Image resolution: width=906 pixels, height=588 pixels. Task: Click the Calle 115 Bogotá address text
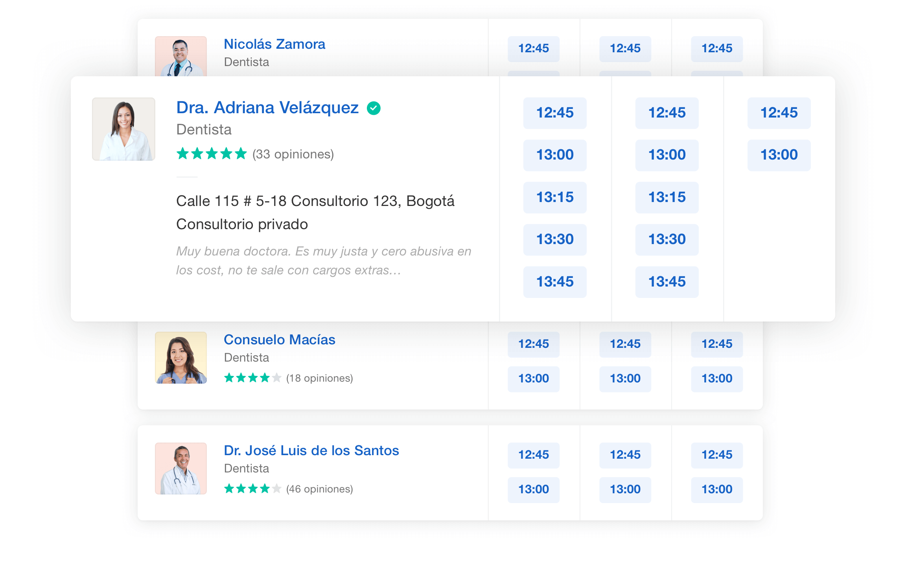(315, 201)
